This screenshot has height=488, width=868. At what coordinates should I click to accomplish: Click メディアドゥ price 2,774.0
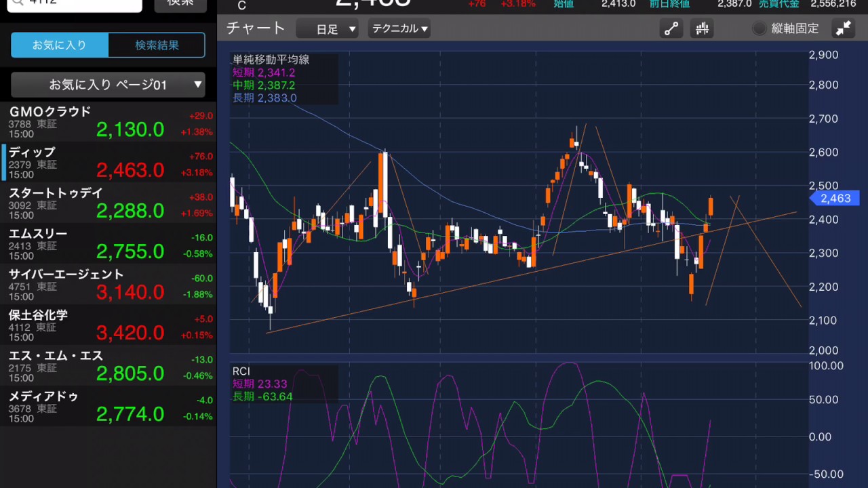(x=130, y=413)
